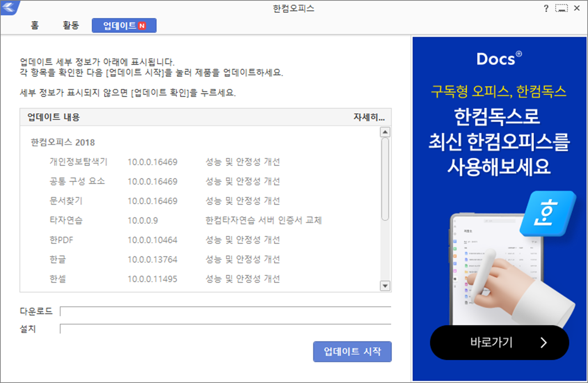Select the 업데이트 tab
The width and height of the screenshot is (588, 383).
coord(124,26)
